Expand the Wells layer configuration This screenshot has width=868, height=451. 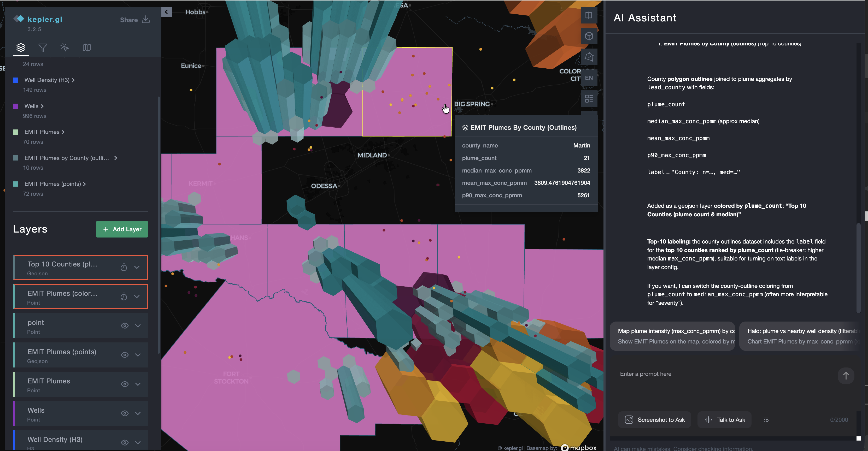coord(138,414)
